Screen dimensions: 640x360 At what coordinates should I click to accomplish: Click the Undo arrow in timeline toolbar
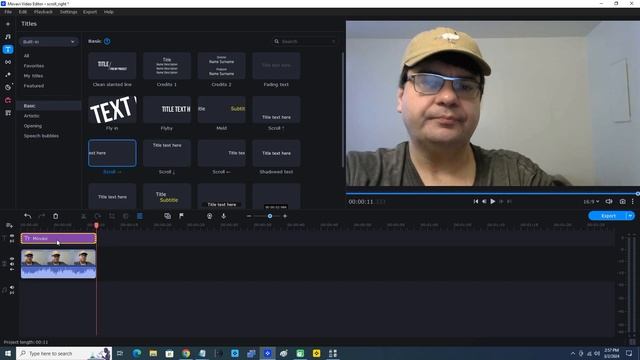(27, 216)
